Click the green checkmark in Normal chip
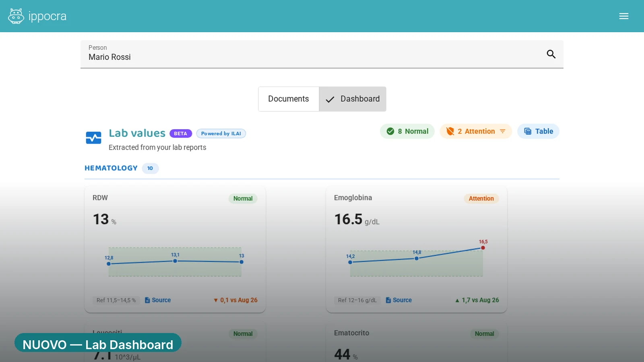 click(390, 131)
